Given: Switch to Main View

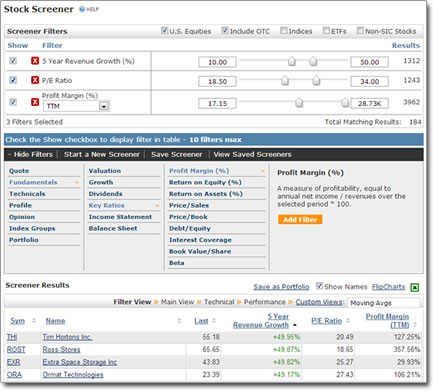Looking at the screenshot, I should coord(177,302).
